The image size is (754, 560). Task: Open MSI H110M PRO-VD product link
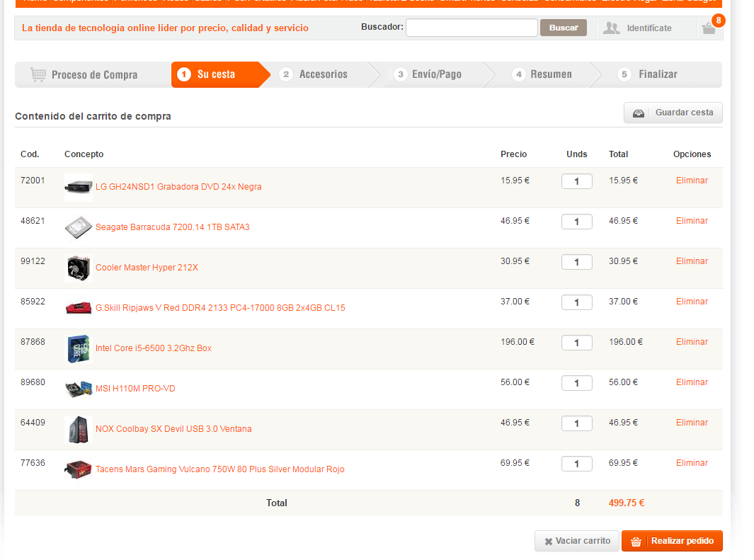pos(135,389)
